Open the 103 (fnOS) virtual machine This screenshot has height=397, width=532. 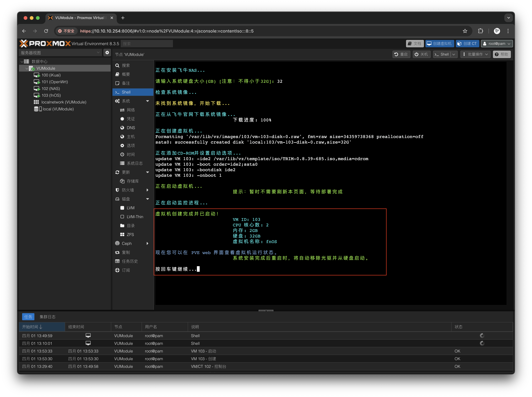tap(51, 95)
